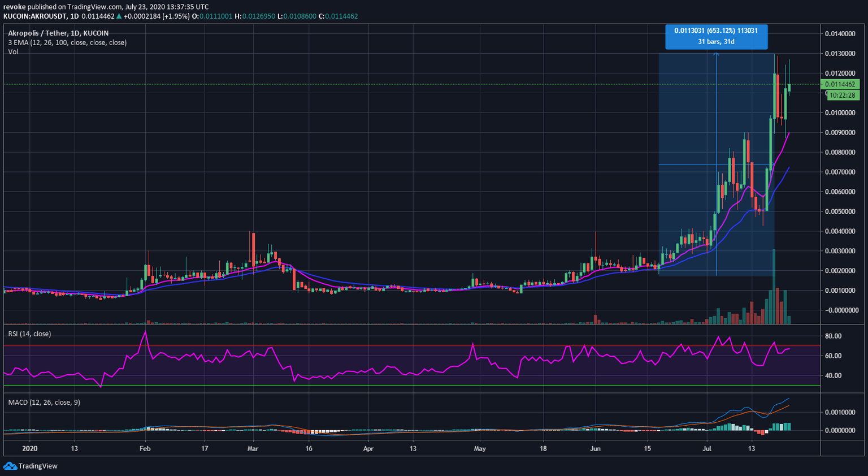Click the 0.0080000 price axis label
868x476 pixels.
(840, 153)
